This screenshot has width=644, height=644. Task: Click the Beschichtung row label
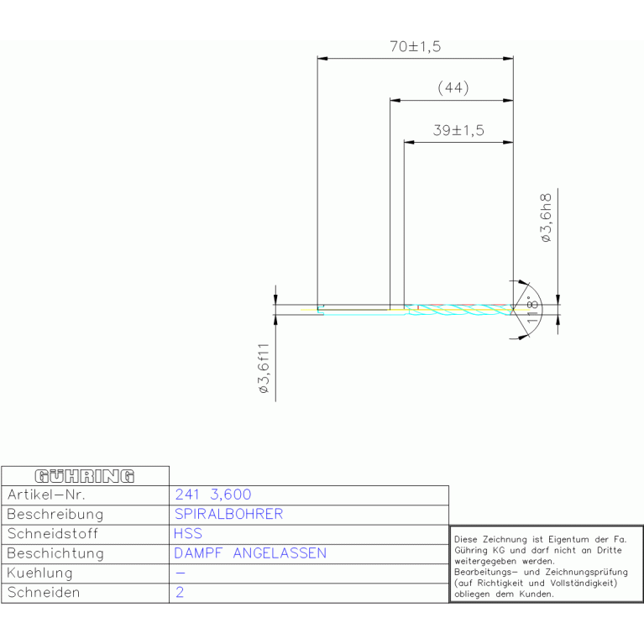55,553
